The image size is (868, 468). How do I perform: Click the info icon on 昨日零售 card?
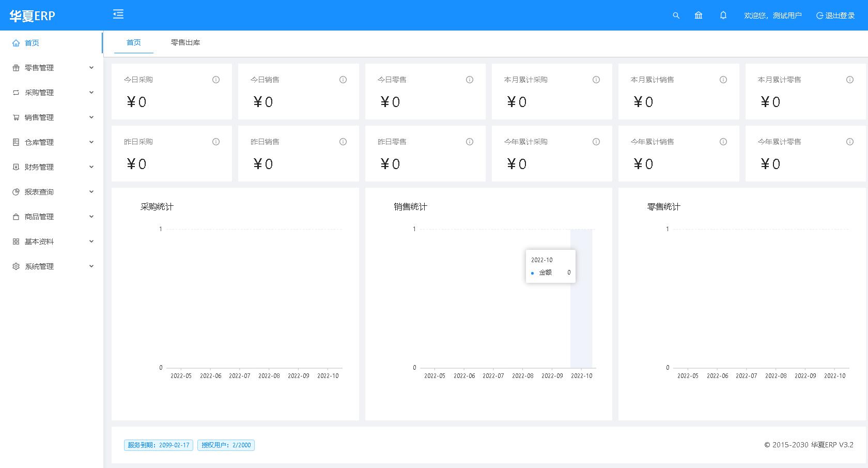(x=470, y=142)
